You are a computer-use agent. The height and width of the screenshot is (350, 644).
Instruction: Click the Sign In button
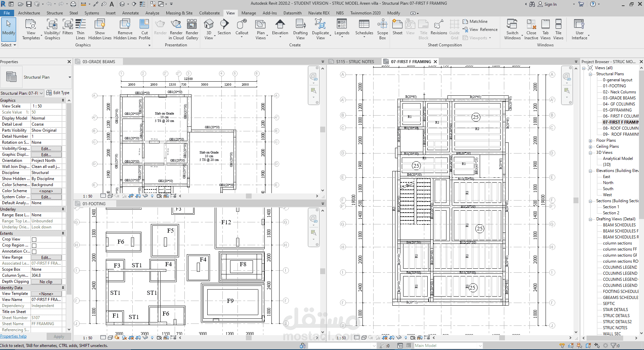pyautogui.click(x=547, y=4)
